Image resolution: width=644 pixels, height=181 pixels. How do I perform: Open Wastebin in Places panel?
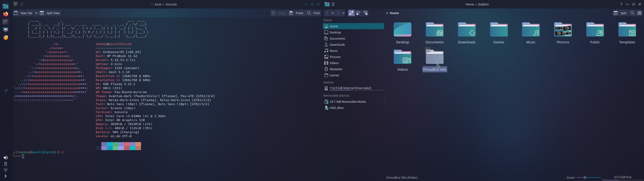(x=353, y=69)
